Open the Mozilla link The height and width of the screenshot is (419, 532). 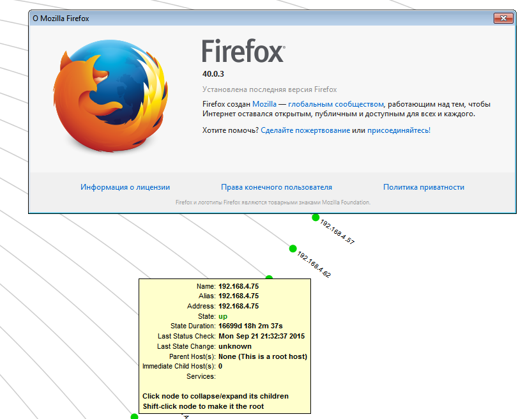[264, 104]
